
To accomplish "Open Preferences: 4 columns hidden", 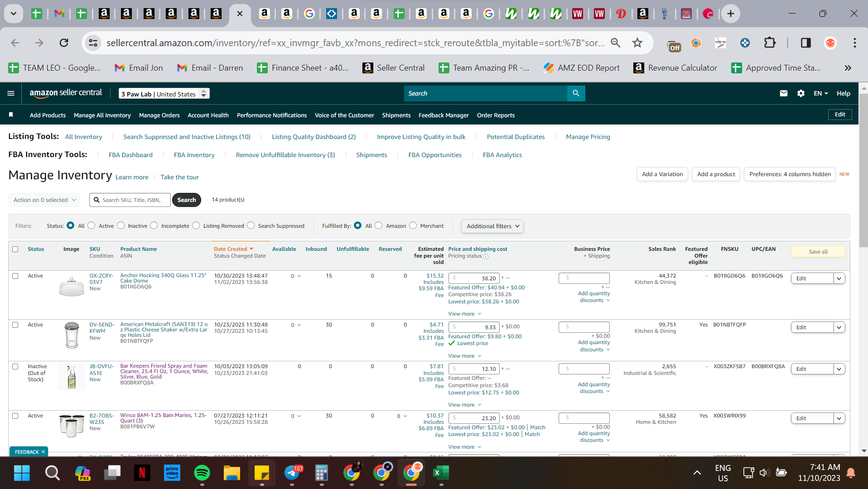I will 790,174.
